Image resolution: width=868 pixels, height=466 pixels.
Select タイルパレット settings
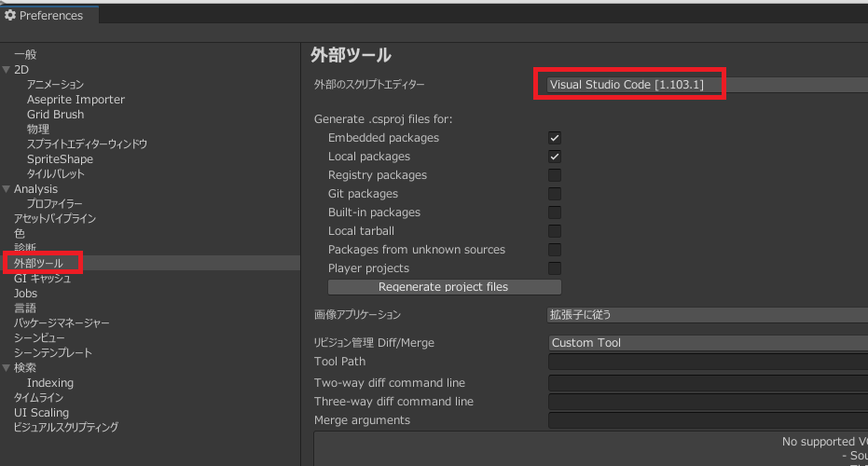tap(55, 174)
